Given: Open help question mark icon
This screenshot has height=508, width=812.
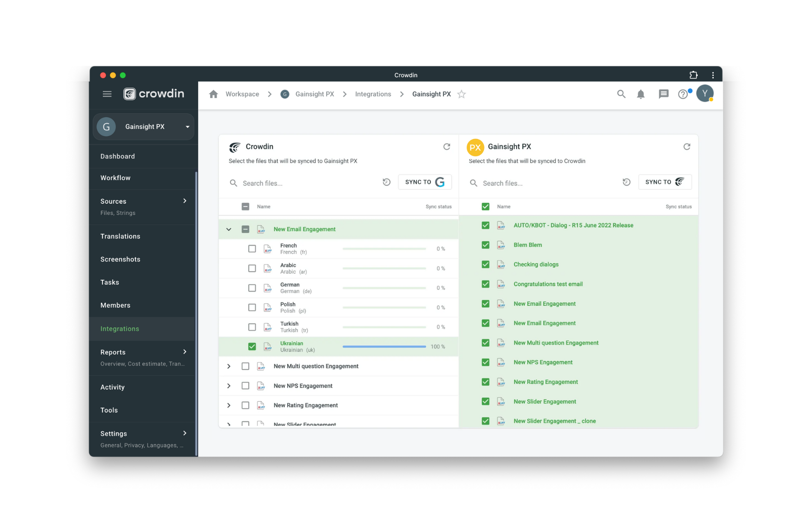Looking at the screenshot, I should click(x=683, y=94).
